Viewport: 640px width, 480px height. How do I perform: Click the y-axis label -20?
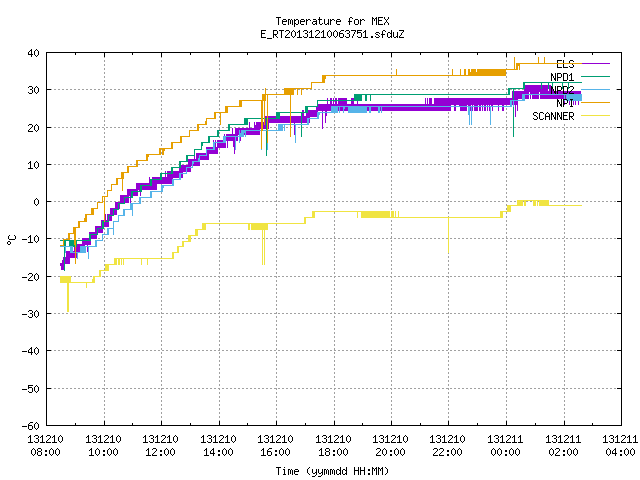point(31,277)
